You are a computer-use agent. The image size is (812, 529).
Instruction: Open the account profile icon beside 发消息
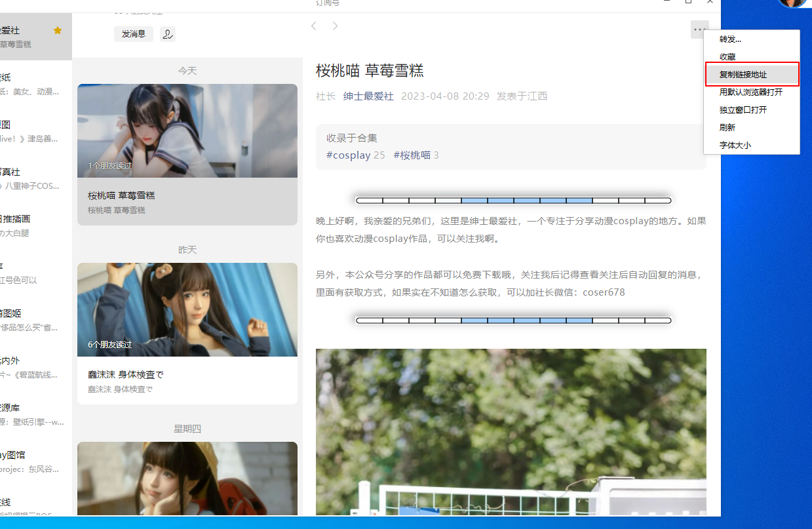pyautogui.click(x=168, y=34)
